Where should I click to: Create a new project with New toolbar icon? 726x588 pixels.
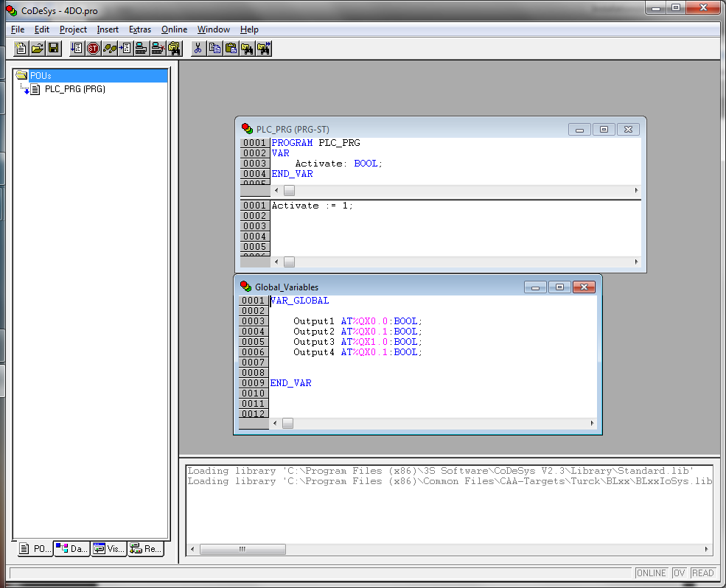pos(21,48)
